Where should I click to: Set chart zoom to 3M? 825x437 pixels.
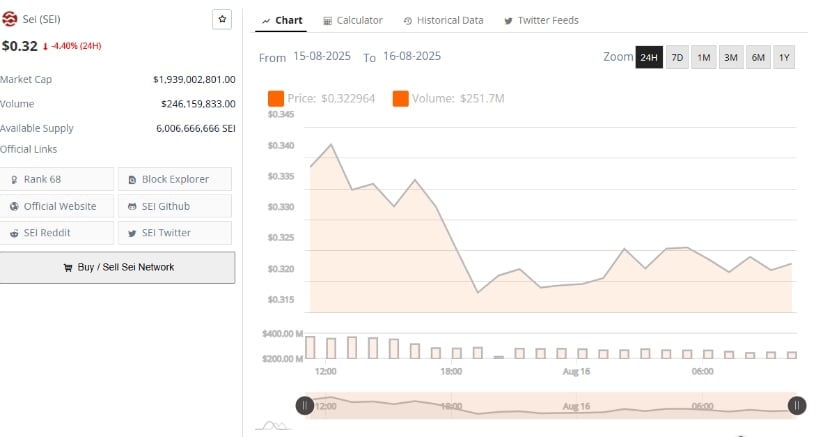coord(731,57)
